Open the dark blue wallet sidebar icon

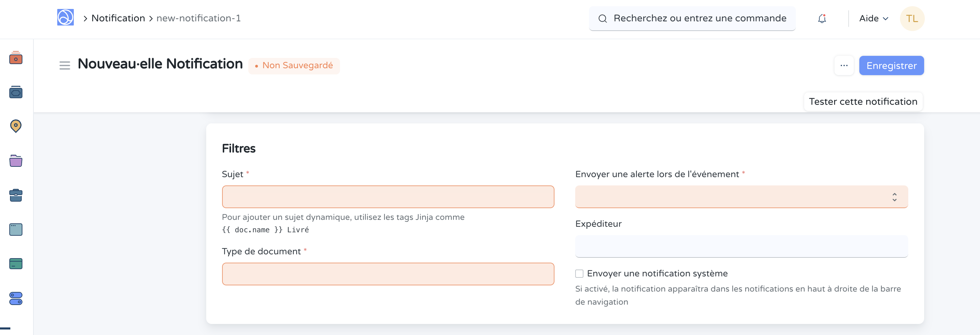(16, 92)
